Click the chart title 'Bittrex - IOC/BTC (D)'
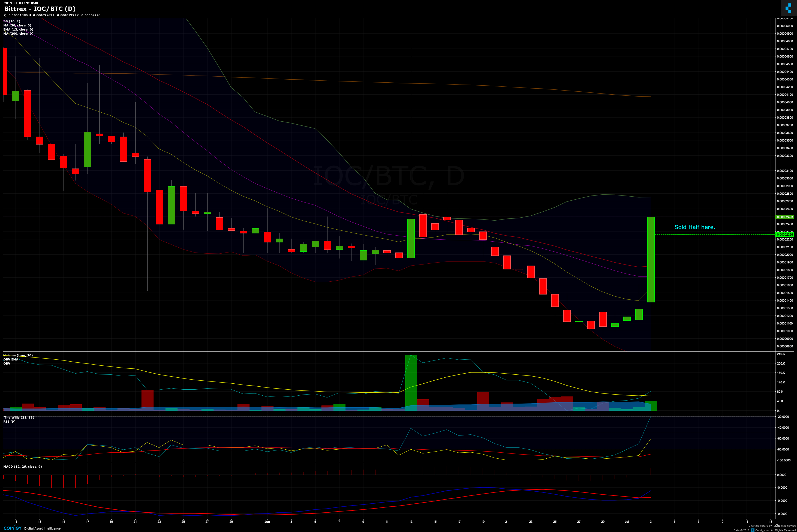The width and height of the screenshot is (797, 532). [x=40, y=9]
